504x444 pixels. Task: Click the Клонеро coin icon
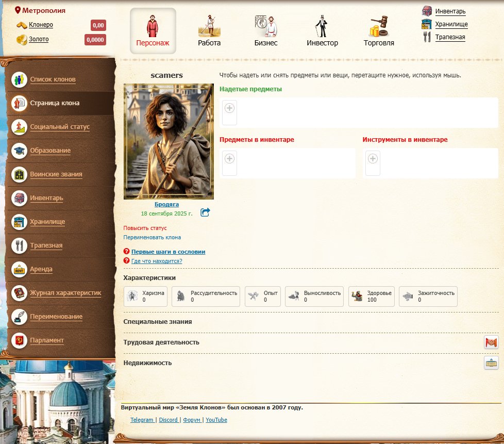22,25
